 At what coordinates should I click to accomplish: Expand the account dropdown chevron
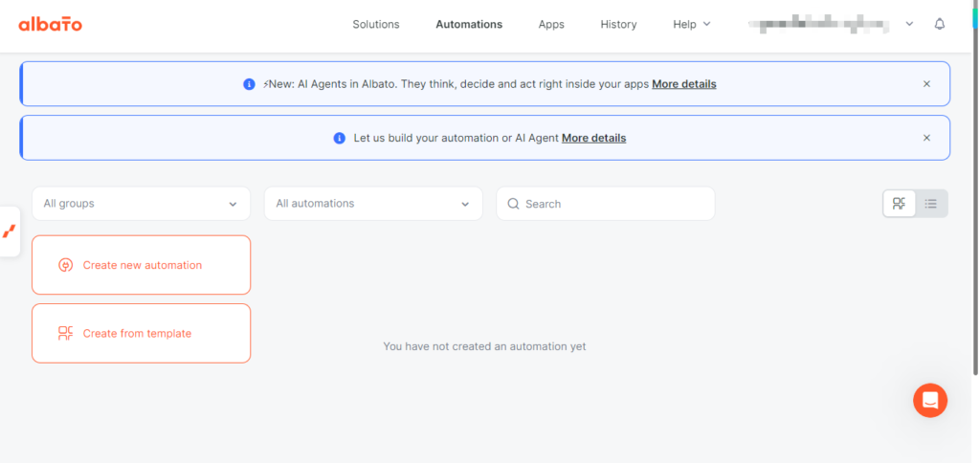coord(909,24)
